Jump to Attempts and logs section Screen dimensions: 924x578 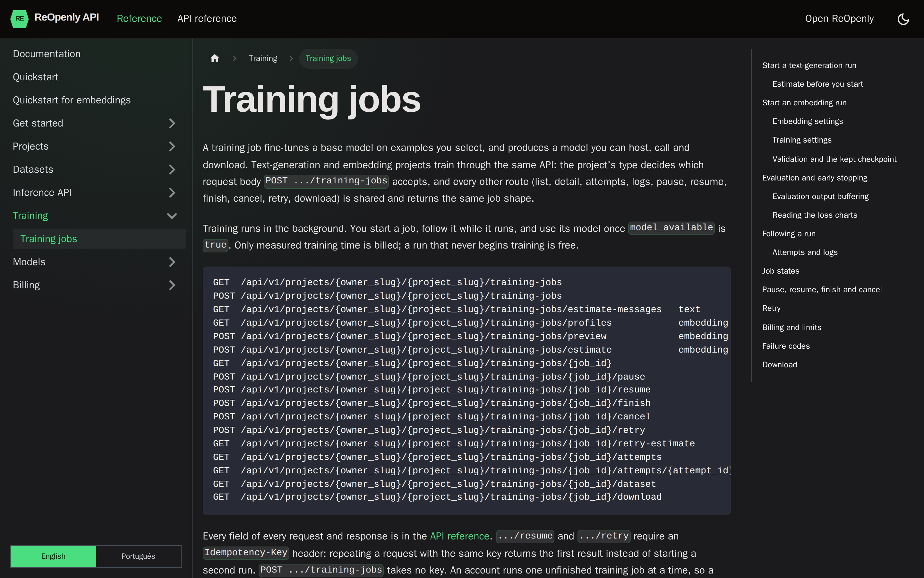tap(805, 253)
